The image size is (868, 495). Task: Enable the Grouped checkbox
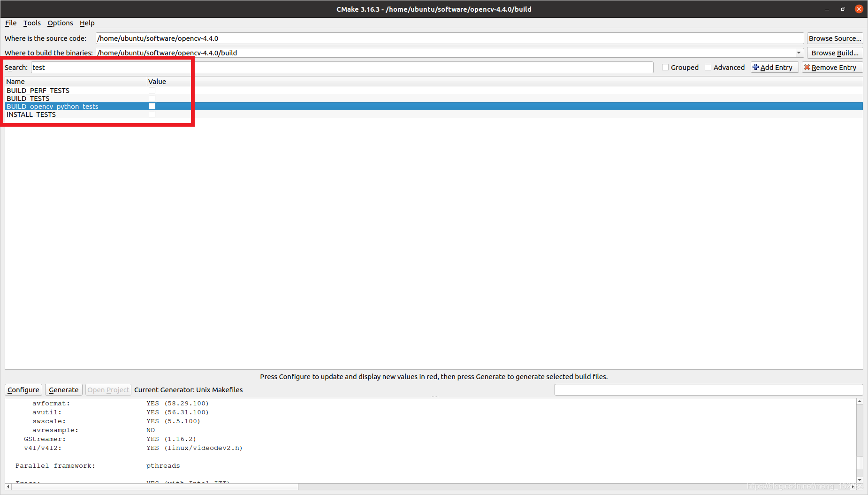tap(665, 68)
